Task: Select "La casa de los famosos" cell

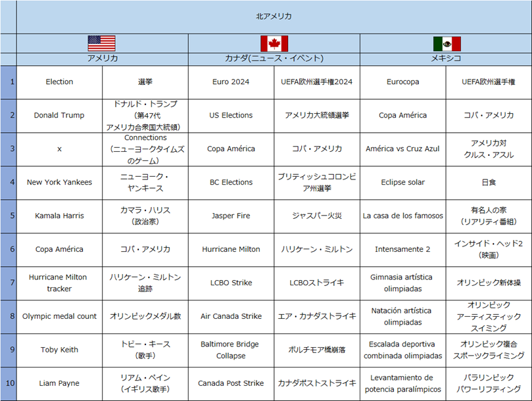Action: tap(402, 216)
